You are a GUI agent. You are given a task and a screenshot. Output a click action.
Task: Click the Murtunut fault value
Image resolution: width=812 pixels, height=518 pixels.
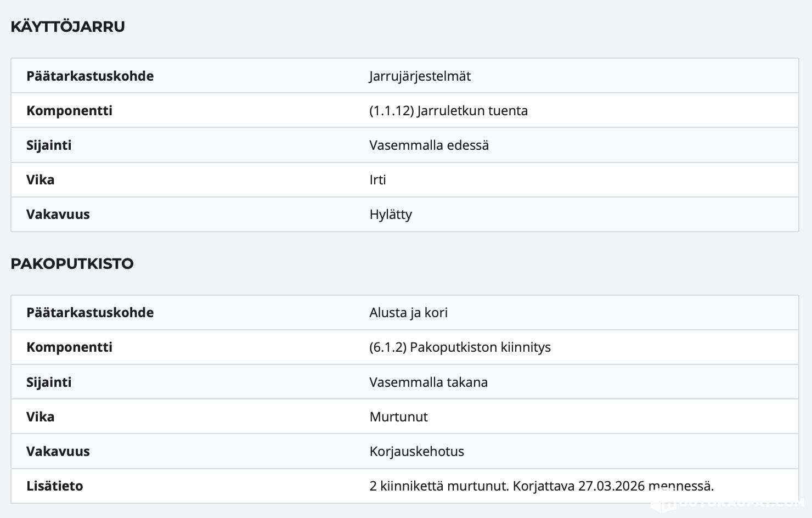[x=398, y=416]
